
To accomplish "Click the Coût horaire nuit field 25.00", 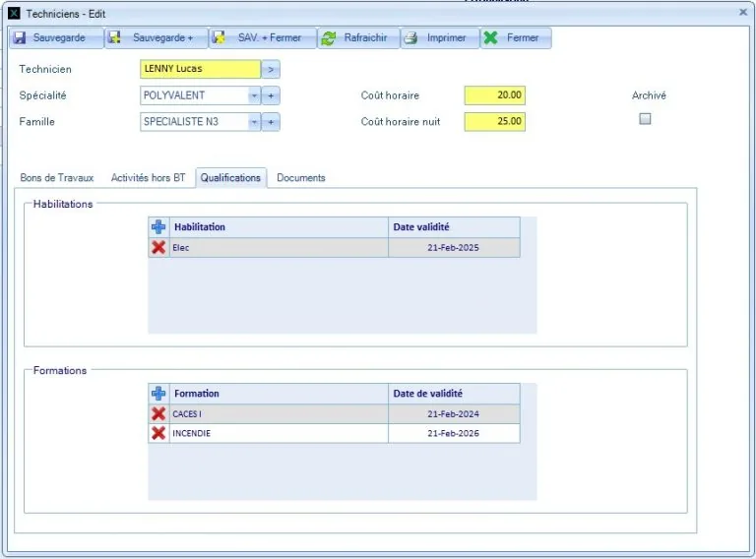I will point(495,121).
